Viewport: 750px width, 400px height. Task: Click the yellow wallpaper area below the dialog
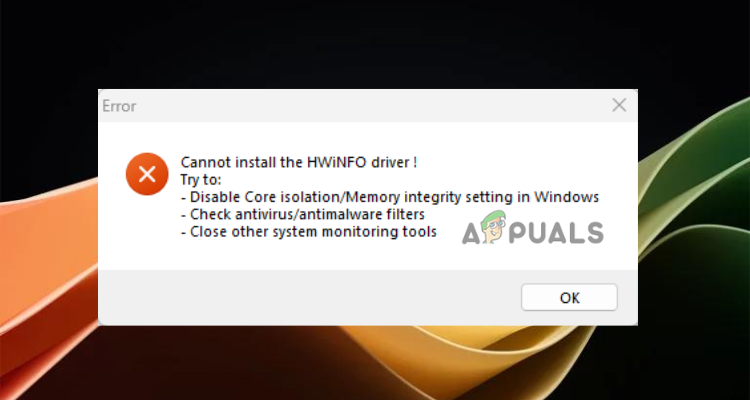click(x=450, y=365)
